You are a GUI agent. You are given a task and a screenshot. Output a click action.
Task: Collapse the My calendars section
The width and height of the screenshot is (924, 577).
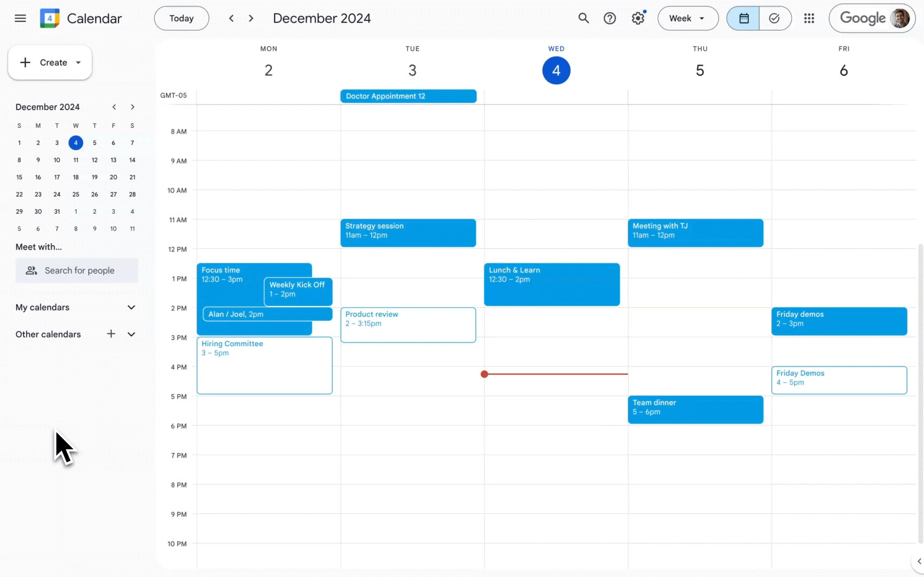point(131,307)
